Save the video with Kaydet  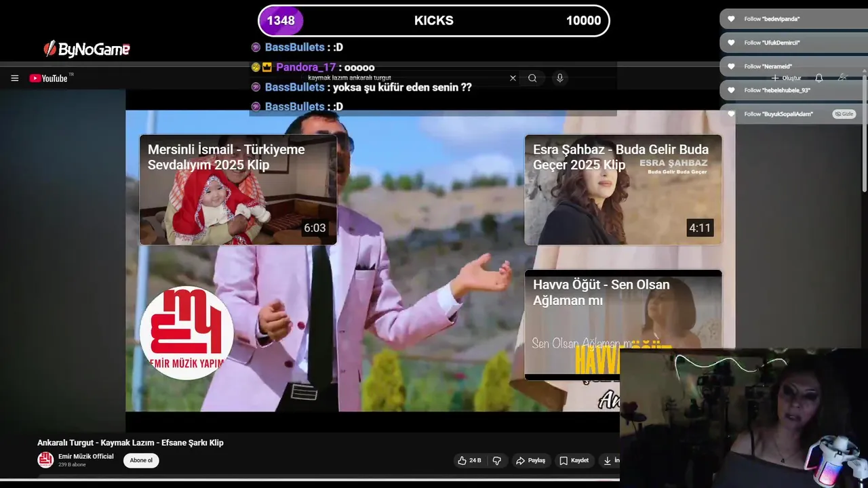(574, 460)
